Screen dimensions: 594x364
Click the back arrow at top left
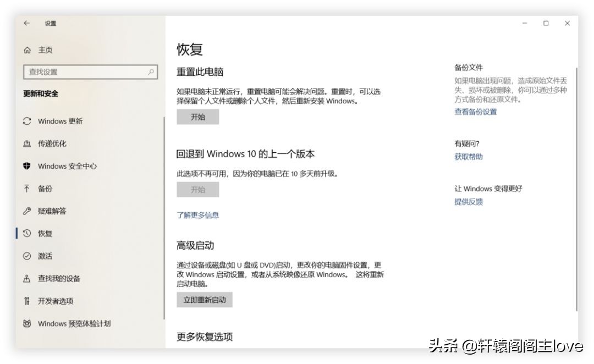coord(26,24)
